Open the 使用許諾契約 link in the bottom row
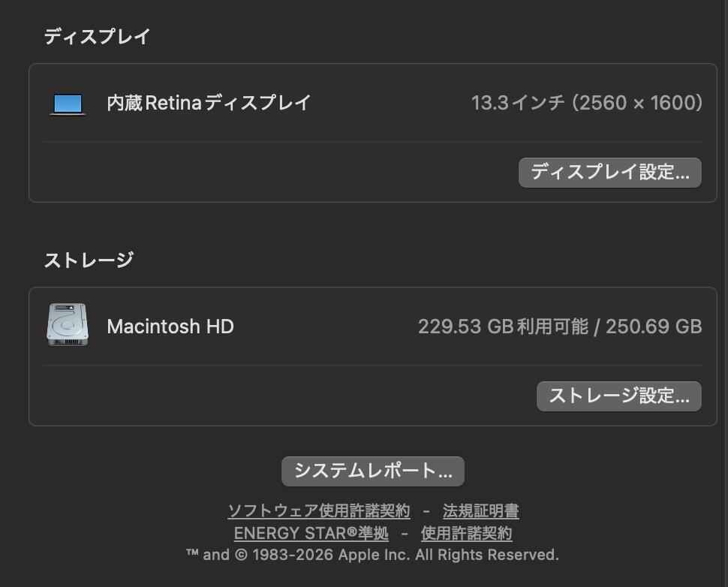728x587 pixels. point(466,534)
